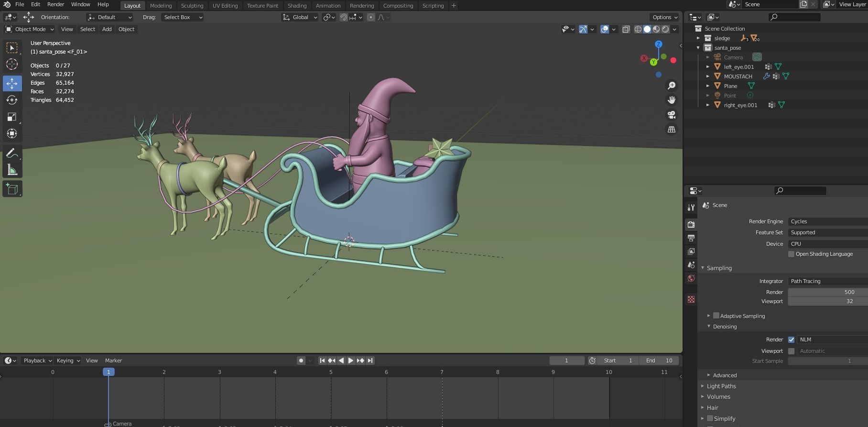
Task: Choose the Measure tool
Action: click(x=12, y=170)
